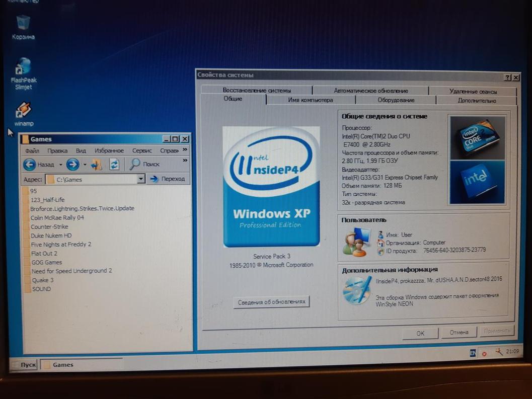Select Five Nights at Freddy 2 folder
The width and height of the screenshot is (532, 399).
point(57,245)
